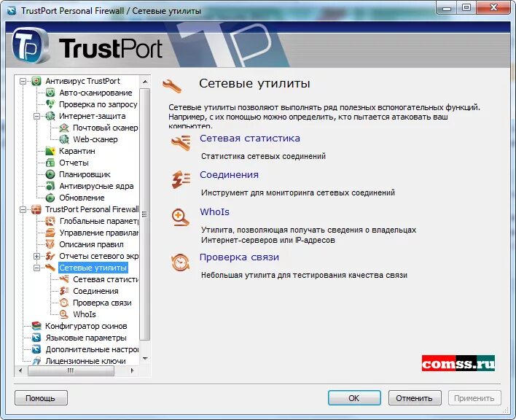The height and width of the screenshot is (420, 516).
Task: Click the large WhoIs magnifier panel icon
Action: pyautogui.click(x=181, y=217)
